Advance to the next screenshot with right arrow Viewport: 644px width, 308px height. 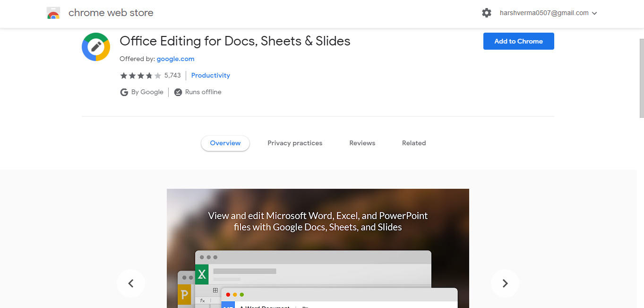pos(505,283)
